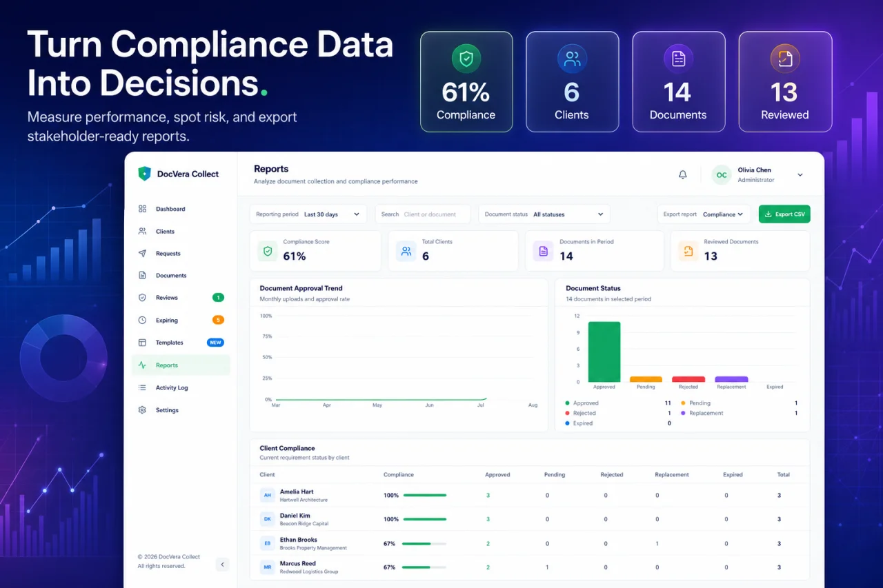This screenshot has height=588, width=883.
Task: Click the Compliance Score shield card icon
Action: [x=267, y=251]
